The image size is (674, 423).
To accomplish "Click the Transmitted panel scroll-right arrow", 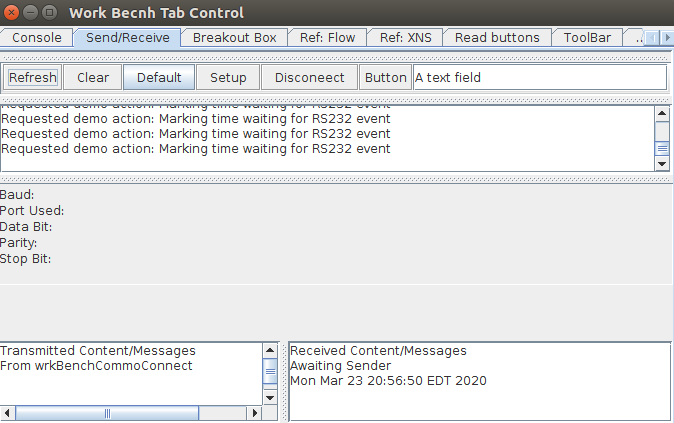I will click(x=254, y=412).
